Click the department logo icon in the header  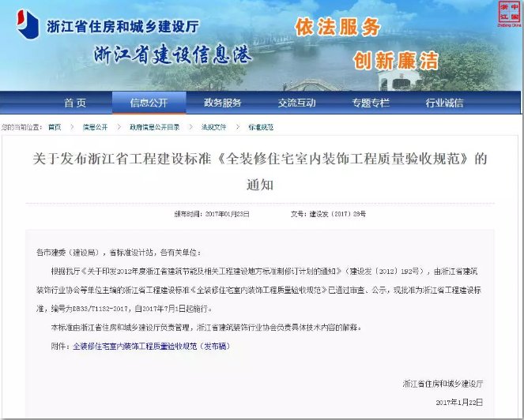(x=28, y=24)
